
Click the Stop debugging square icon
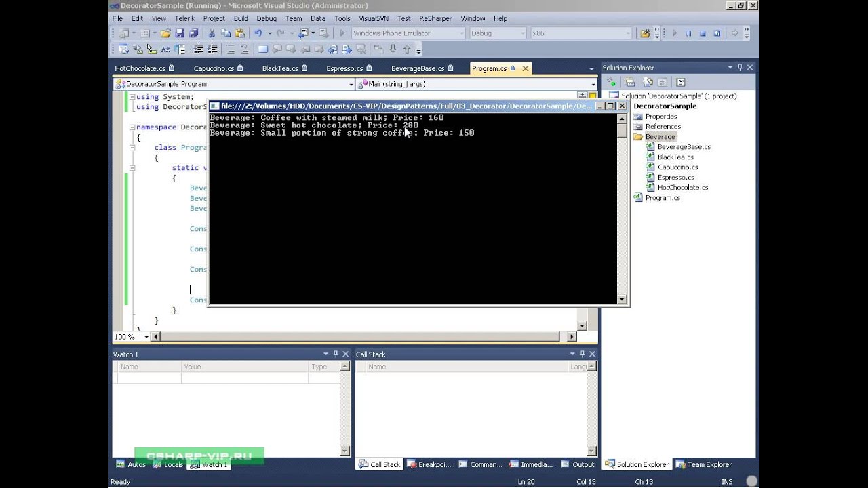703,33
